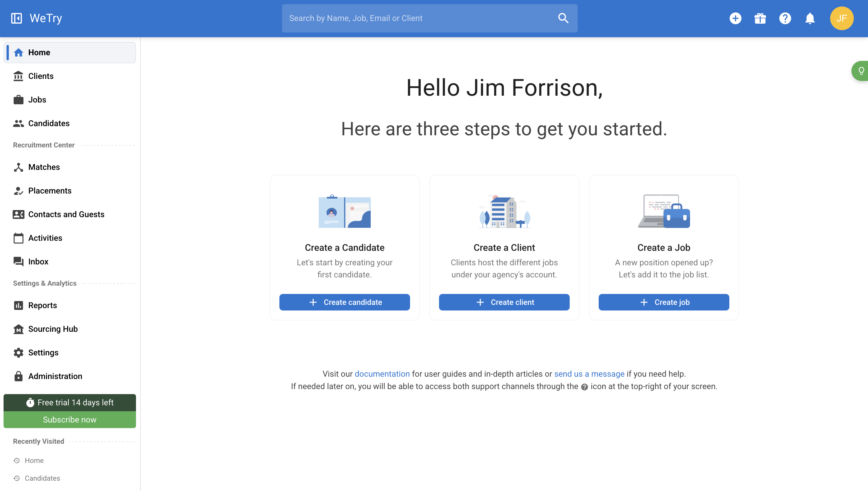Click the green lightbulb tips tab
The width and height of the screenshot is (868, 491).
tap(861, 71)
